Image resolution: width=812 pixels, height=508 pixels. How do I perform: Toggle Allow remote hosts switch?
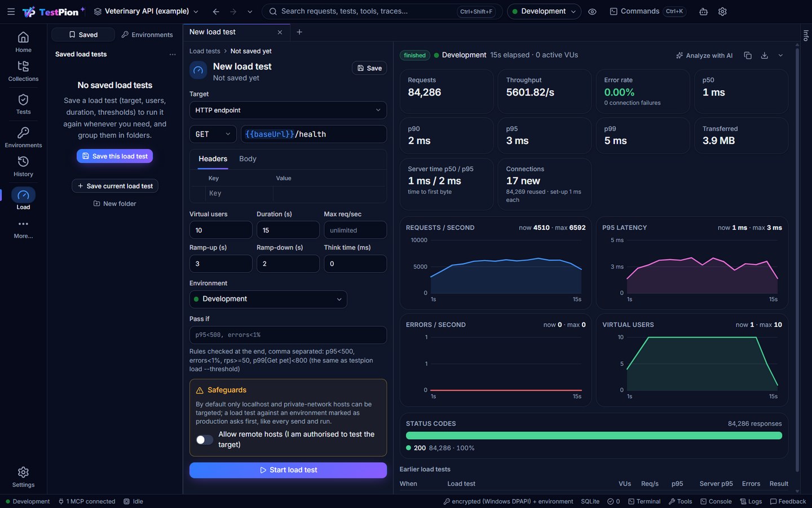pyautogui.click(x=204, y=440)
